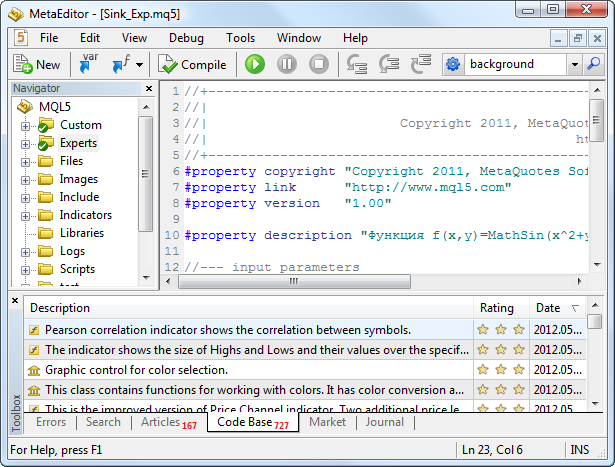Image resolution: width=615 pixels, height=467 pixels.
Task: Pause debugging with the pause icon
Action: (x=287, y=64)
